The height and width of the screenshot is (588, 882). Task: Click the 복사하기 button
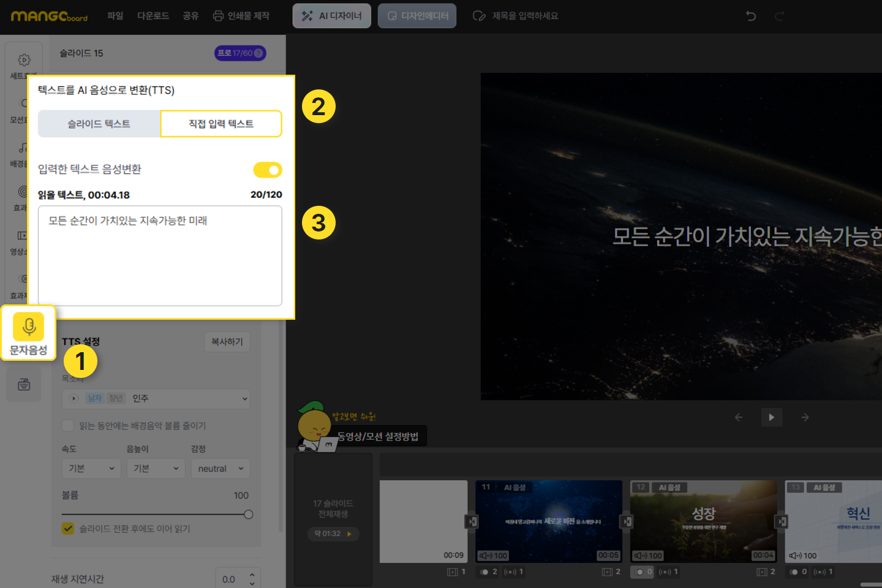pos(227,342)
